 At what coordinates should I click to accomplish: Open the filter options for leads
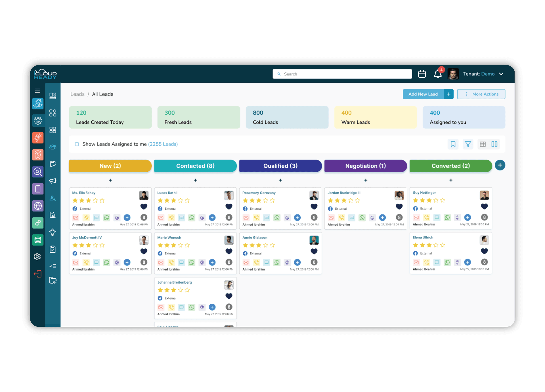point(468,144)
